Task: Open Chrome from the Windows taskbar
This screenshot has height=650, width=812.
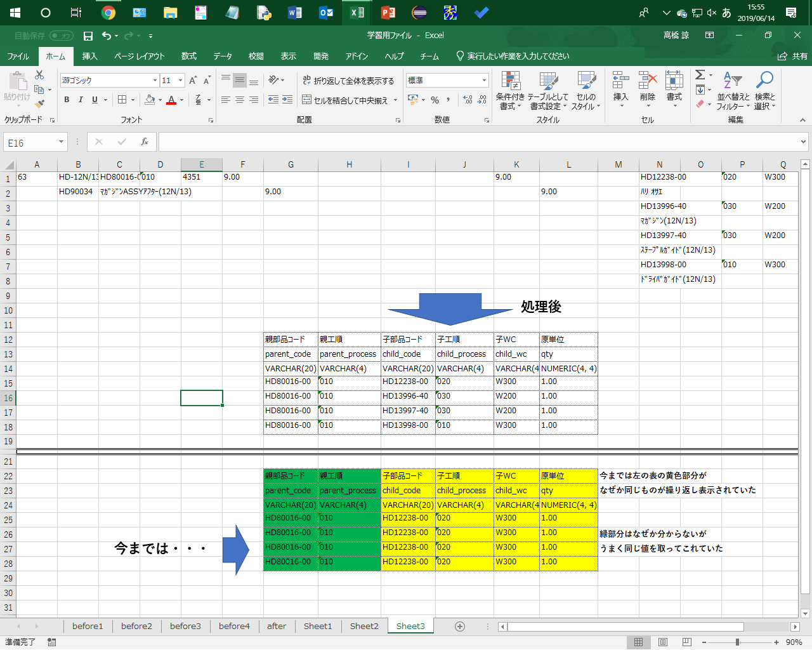Action: [x=108, y=13]
